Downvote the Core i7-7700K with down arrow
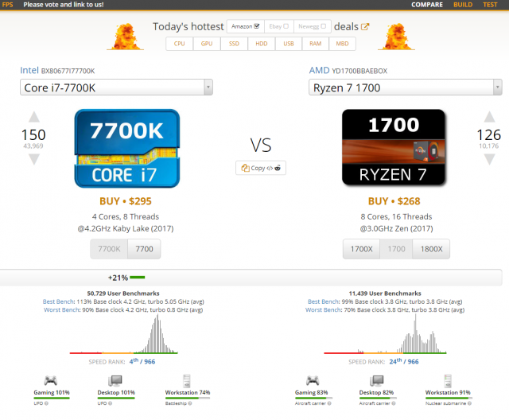509x420 pixels. [x=33, y=159]
